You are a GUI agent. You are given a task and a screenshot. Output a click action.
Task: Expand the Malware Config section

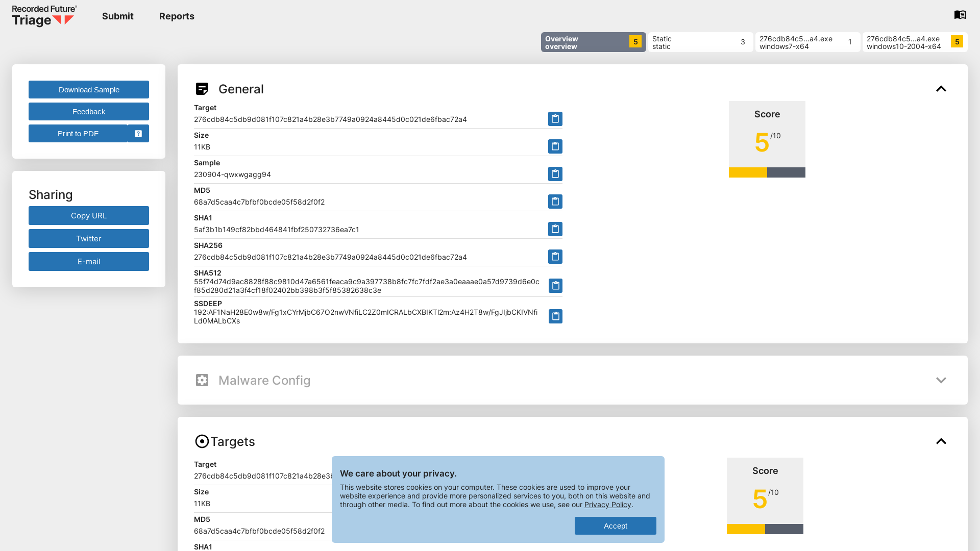pos(941,380)
